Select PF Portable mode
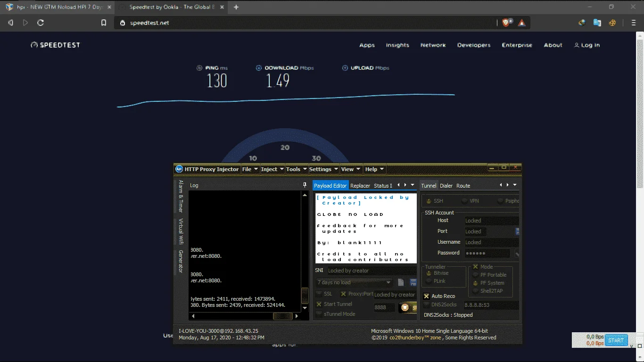The image size is (644, 362). click(475, 275)
